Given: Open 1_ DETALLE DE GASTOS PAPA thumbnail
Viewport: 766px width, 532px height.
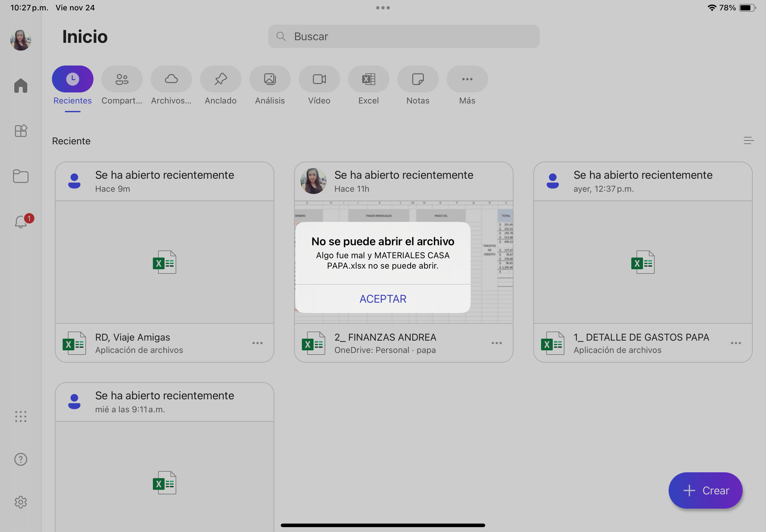Looking at the screenshot, I should [x=642, y=262].
